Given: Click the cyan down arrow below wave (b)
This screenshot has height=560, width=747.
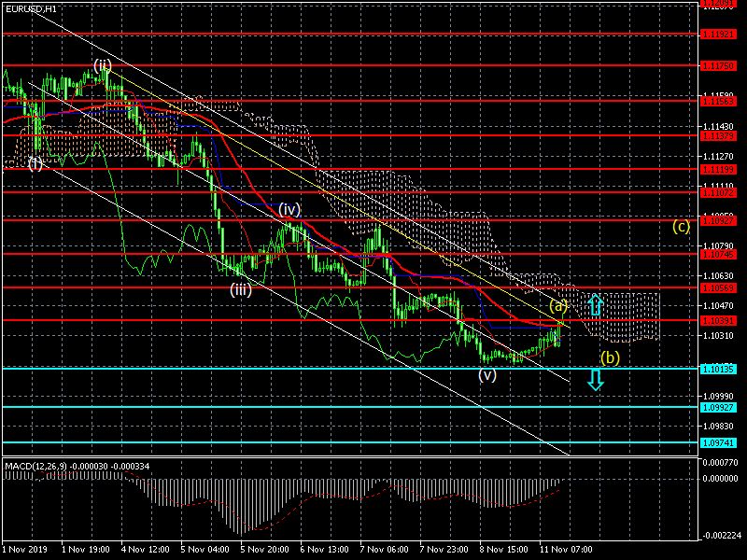Looking at the screenshot, I should click(x=596, y=380).
